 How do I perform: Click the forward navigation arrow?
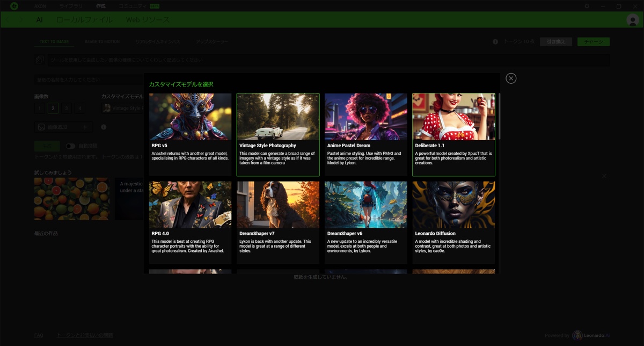[21, 20]
